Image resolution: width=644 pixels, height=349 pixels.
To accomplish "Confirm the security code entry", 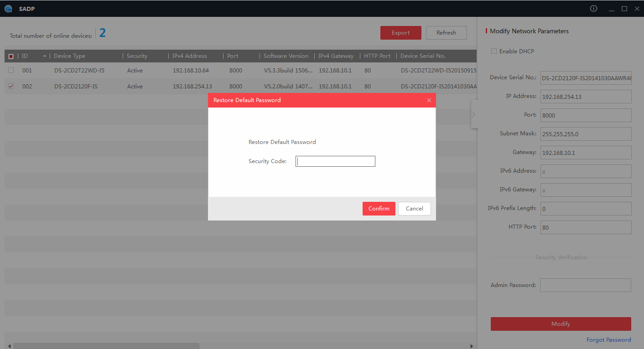I will pos(379,208).
